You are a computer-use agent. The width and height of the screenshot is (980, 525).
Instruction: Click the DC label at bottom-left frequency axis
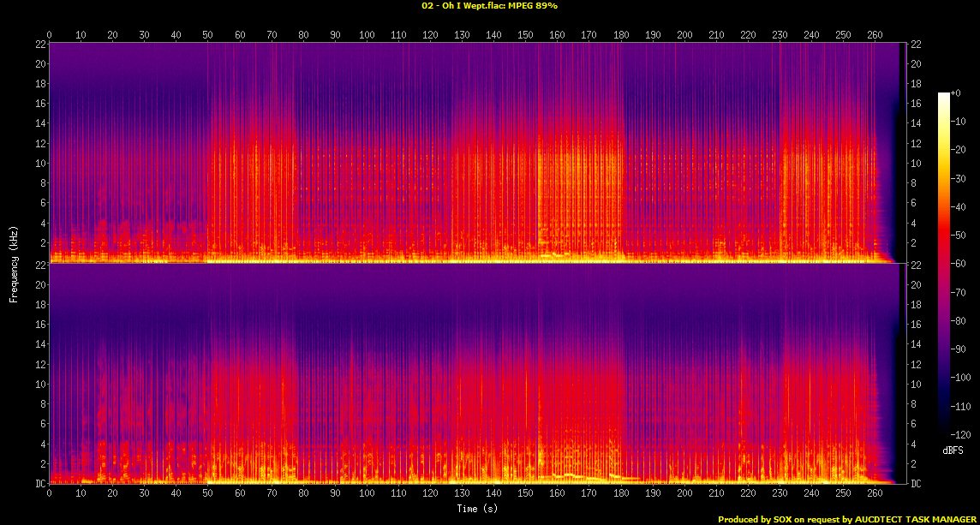pyautogui.click(x=38, y=484)
